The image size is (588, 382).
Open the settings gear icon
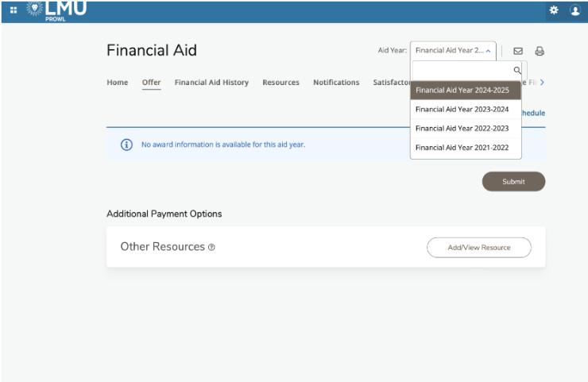554,10
